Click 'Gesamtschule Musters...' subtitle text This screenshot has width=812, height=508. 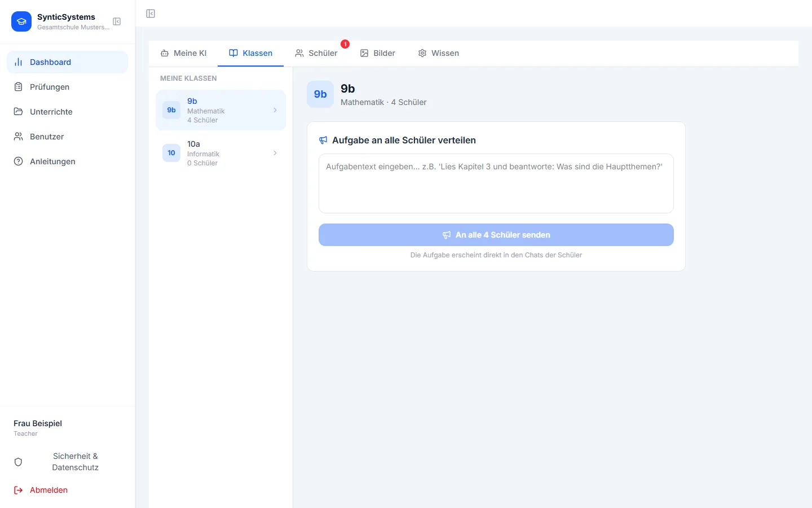pos(73,27)
